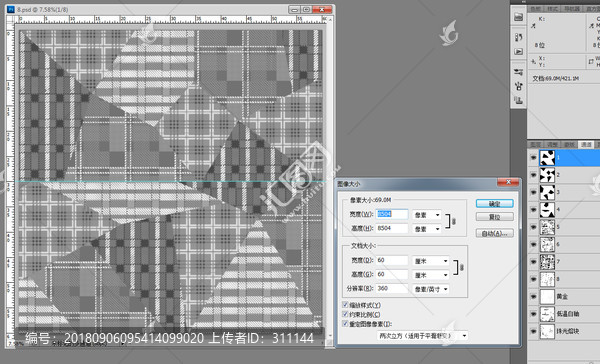600x364 pixels.
Task: Expand the 两次立方 resample method dropdown
Action: coord(422,336)
